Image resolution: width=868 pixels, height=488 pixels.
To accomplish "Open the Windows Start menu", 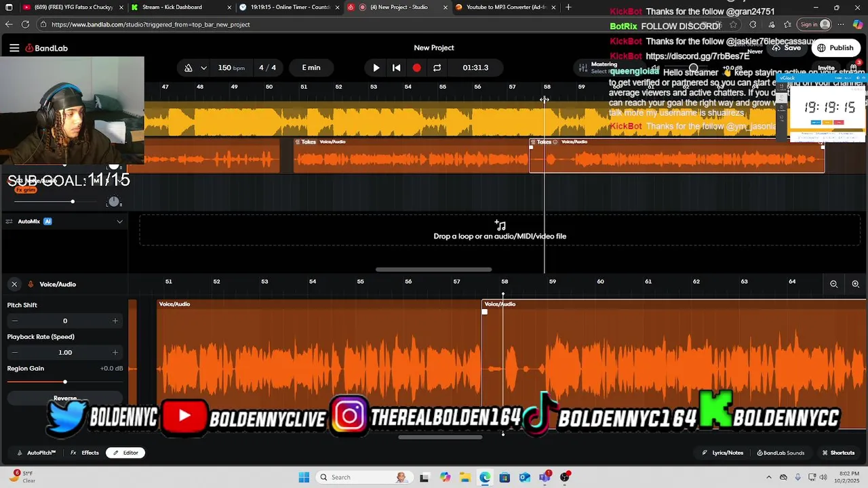I will (x=304, y=477).
